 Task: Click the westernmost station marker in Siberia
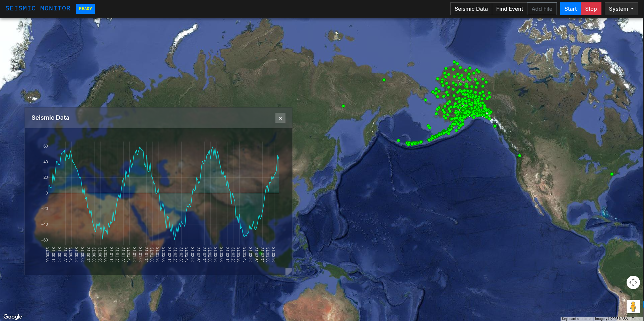tap(343, 106)
